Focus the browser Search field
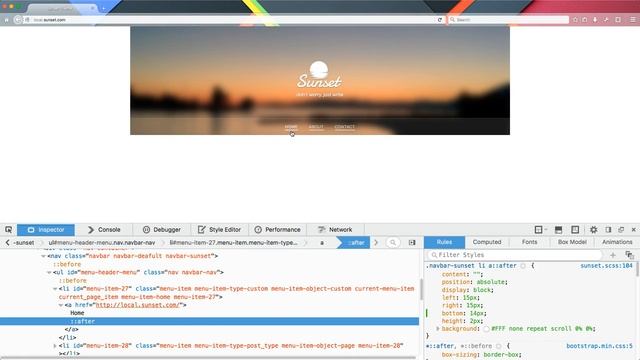This screenshot has width=640, height=360. [508, 20]
